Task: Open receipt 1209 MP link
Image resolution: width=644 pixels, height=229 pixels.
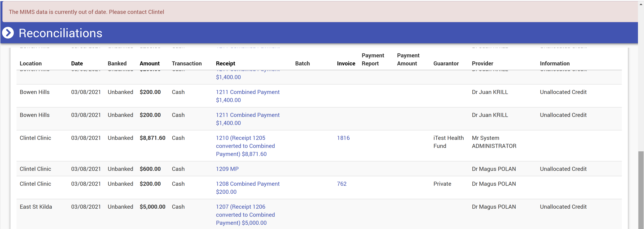Action: 227,169
